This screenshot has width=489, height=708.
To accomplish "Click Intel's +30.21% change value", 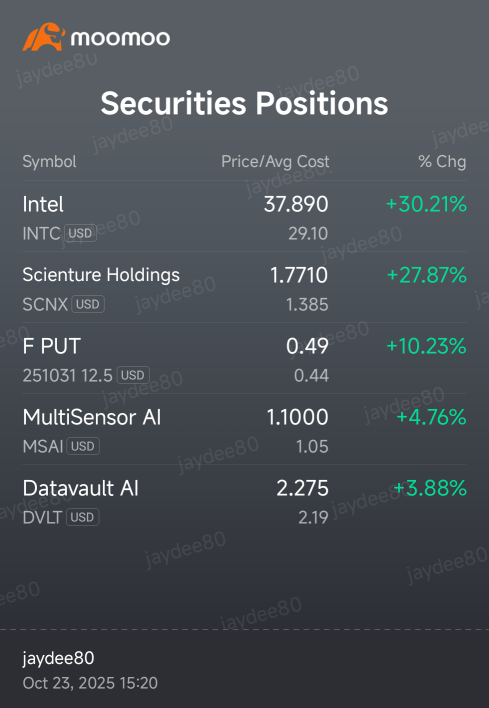I will (426, 204).
